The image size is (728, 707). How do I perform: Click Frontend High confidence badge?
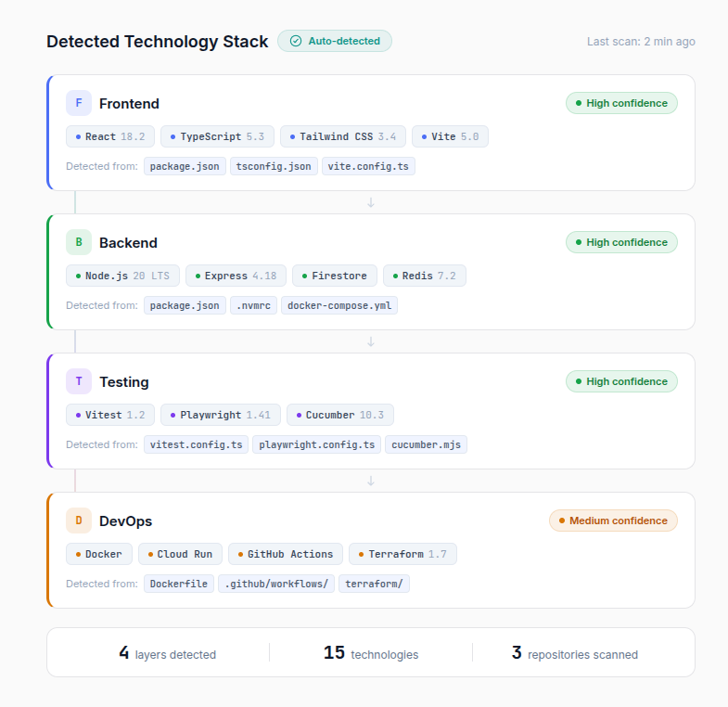tap(621, 103)
